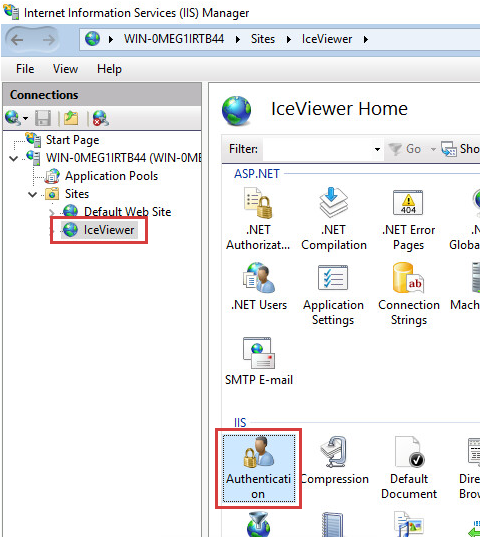
Task: Click the Delete connection toolbar icon
Action: point(101,118)
